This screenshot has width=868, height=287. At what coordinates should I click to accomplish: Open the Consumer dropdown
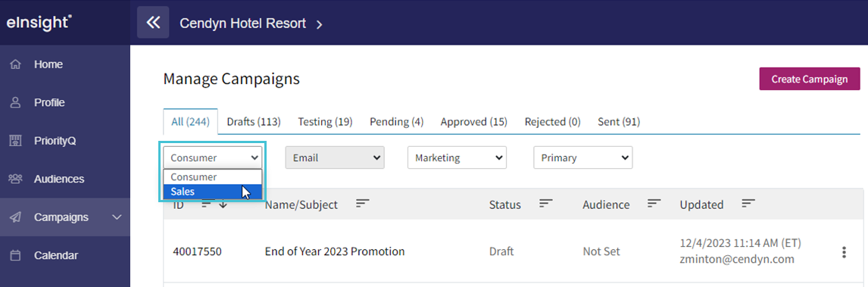(x=213, y=158)
